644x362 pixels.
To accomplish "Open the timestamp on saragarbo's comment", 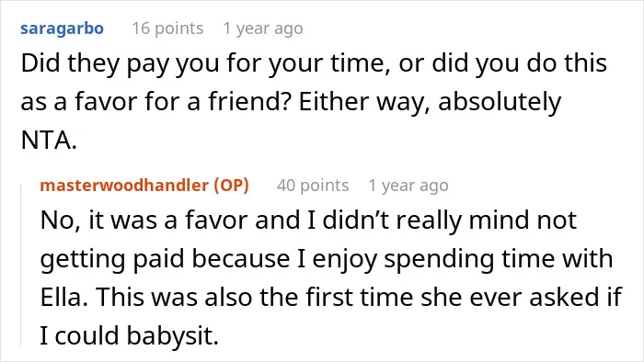I will point(263,28).
